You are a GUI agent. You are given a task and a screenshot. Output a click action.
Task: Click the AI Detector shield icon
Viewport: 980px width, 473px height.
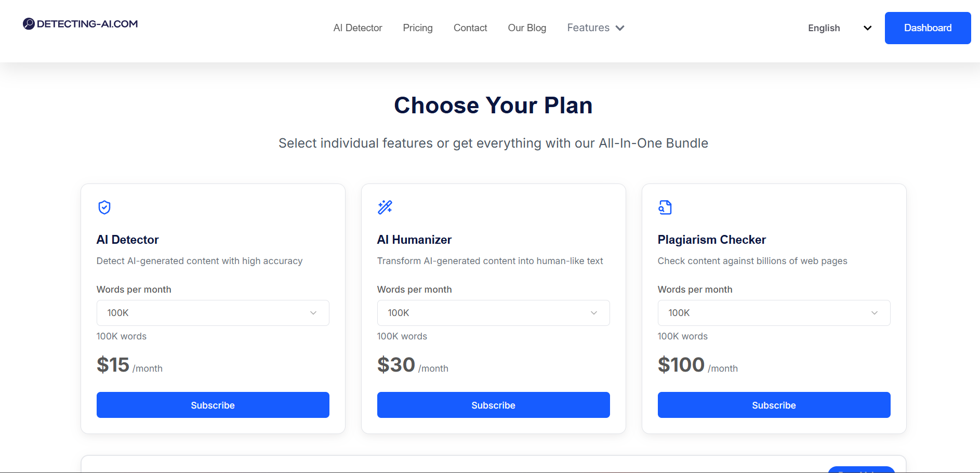[x=104, y=207]
